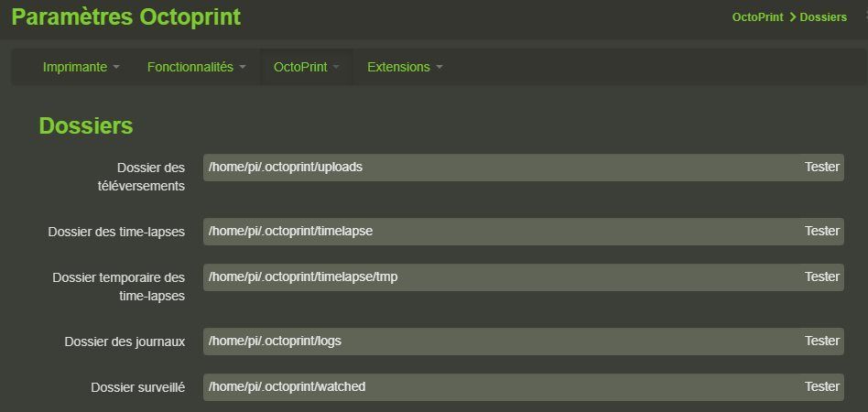Click the Paramètres Octoprint title

tap(125, 17)
